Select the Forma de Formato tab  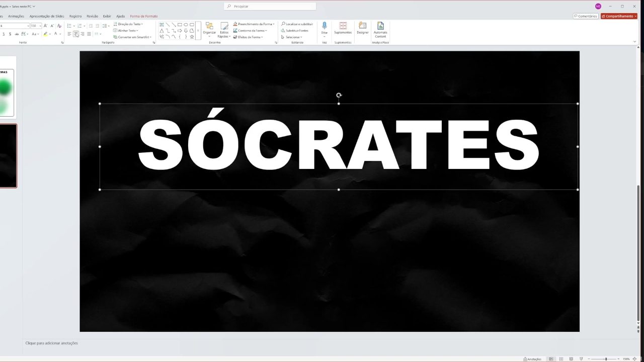[x=144, y=16]
